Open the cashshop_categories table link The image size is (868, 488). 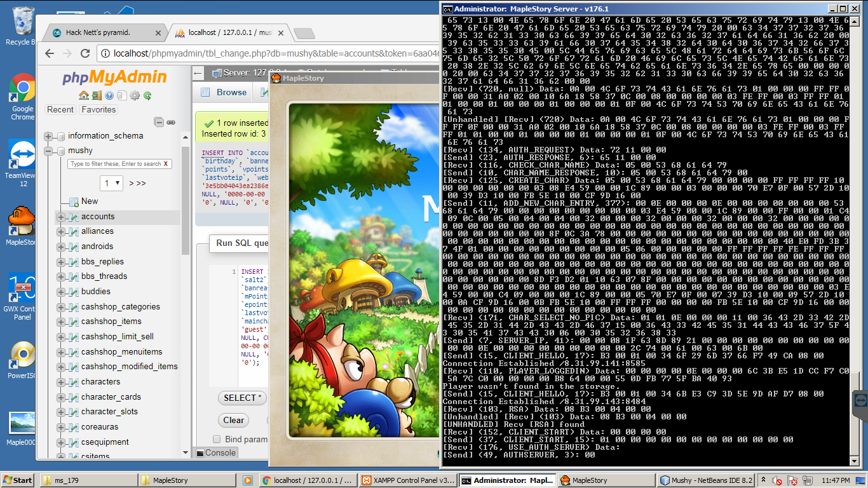(121, 307)
